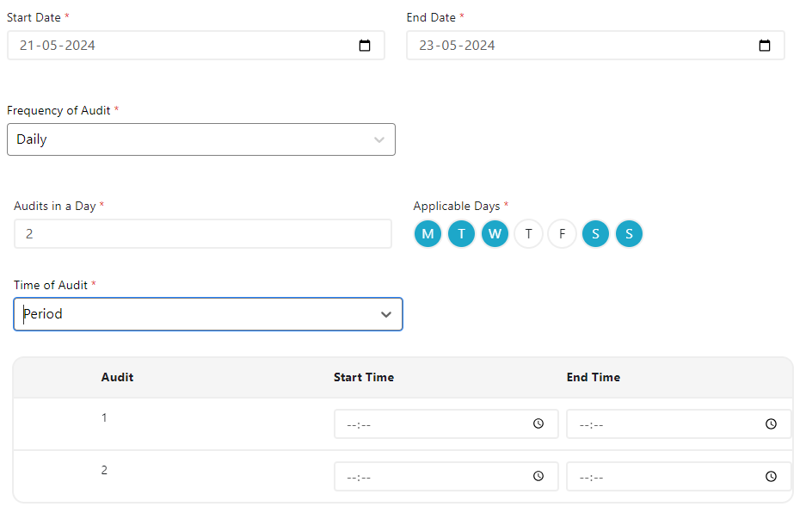
Task: Open the Time of Audit Period dropdown
Action: tap(208, 314)
